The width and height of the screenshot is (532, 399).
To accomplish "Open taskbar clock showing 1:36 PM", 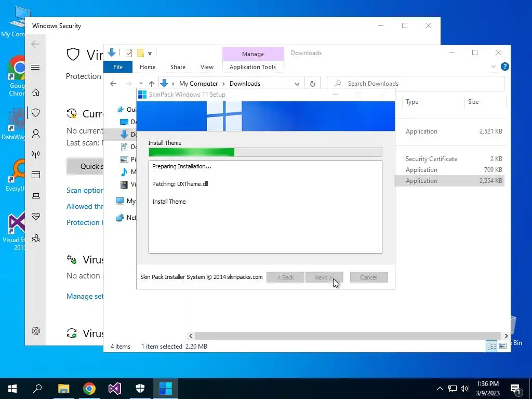I will coord(488,389).
